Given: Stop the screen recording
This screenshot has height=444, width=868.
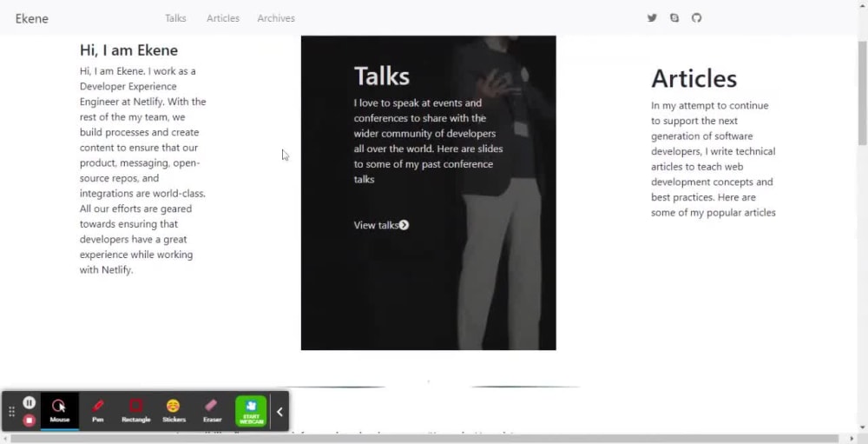Looking at the screenshot, I should [30, 421].
